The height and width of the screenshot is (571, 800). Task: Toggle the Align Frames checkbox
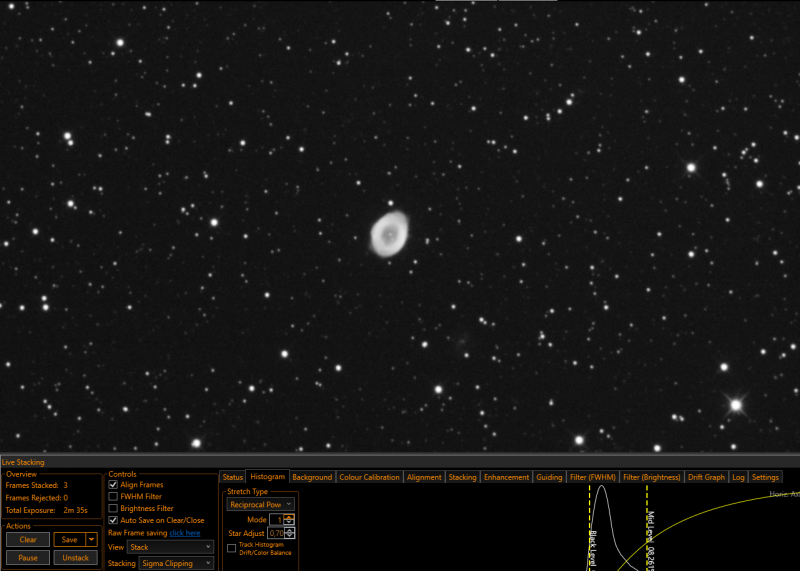(x=113, y=485)
